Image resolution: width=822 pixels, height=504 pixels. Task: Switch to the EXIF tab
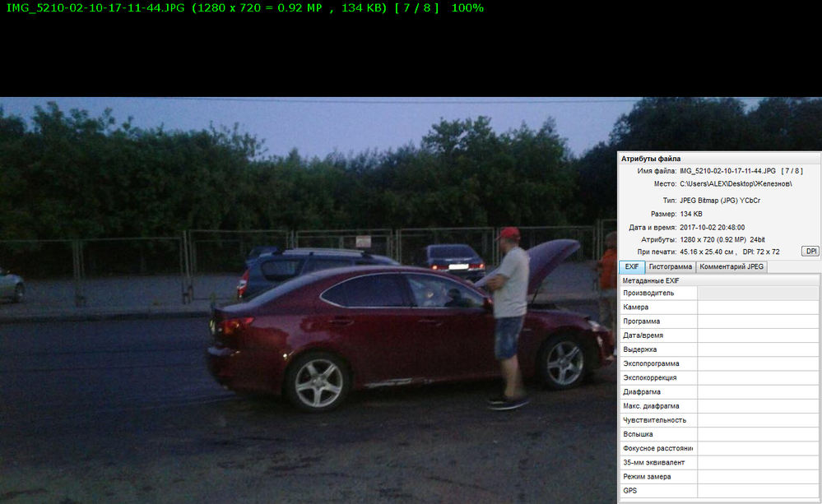(631, 267)
